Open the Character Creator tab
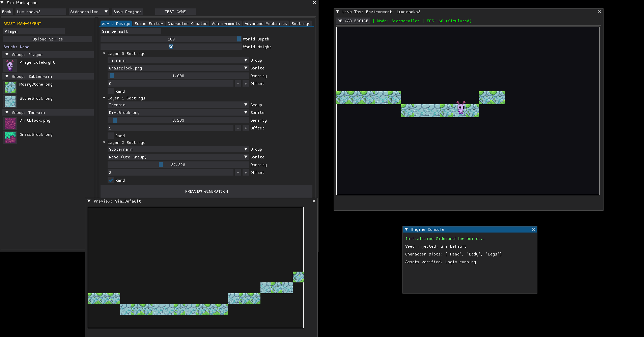 tap(187, 24)
